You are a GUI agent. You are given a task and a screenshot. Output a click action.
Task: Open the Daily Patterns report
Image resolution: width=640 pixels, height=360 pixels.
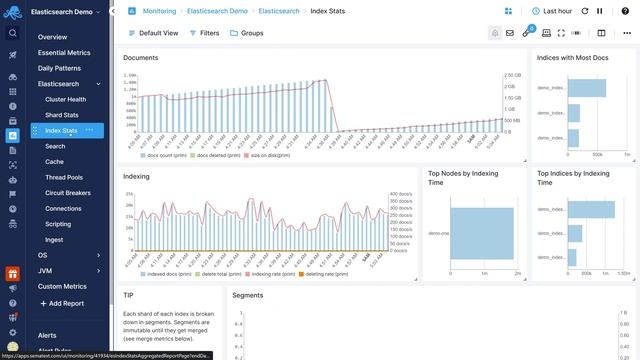59,68
